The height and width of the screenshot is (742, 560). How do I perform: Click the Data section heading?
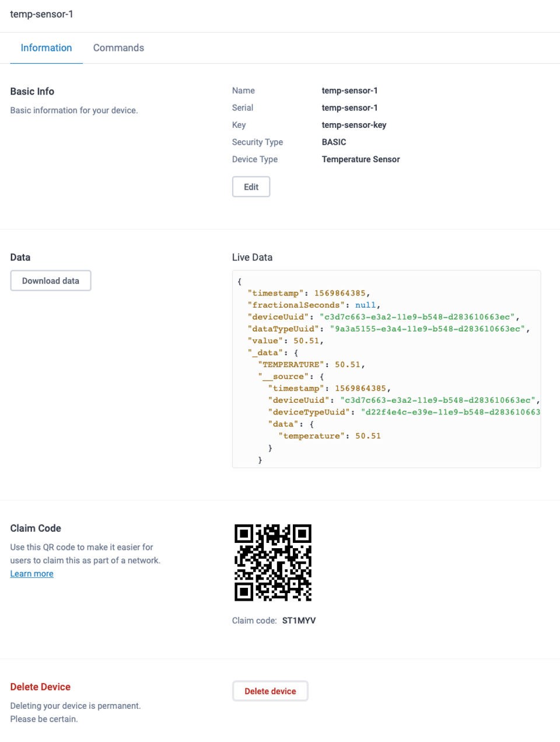click(20, 257)
